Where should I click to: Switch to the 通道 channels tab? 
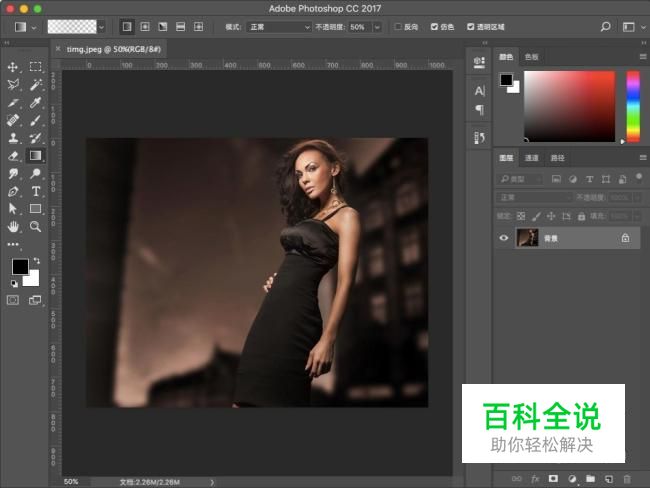532,158
